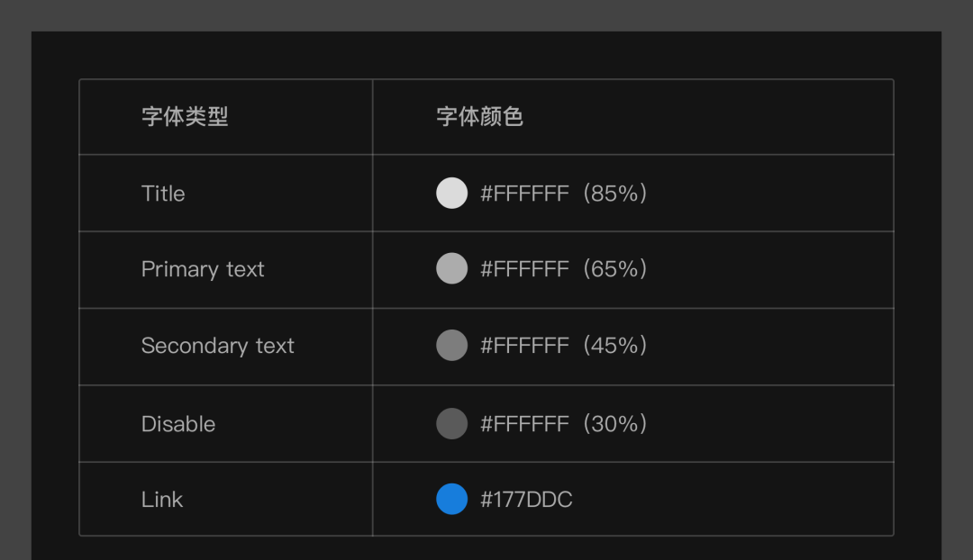Viewport: 973px width, 560px height.
Task: Click the Primary text row label
Action: point(203,270)
